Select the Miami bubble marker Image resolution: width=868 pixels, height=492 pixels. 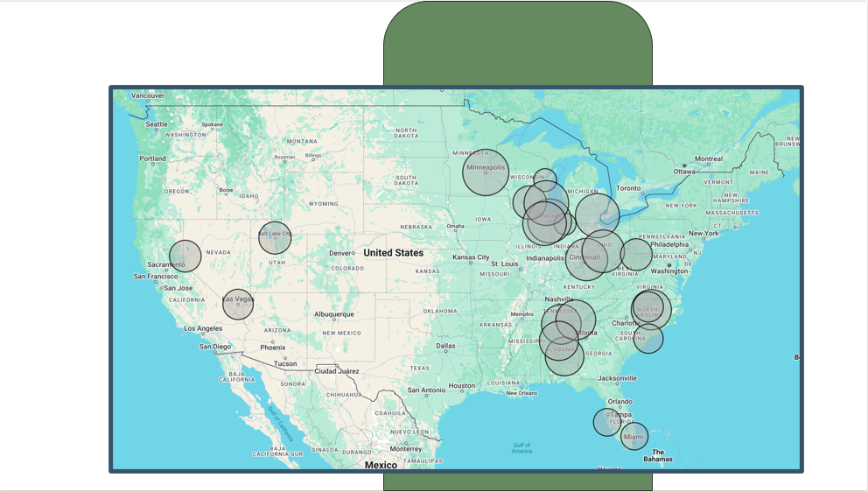click(633, 436)
